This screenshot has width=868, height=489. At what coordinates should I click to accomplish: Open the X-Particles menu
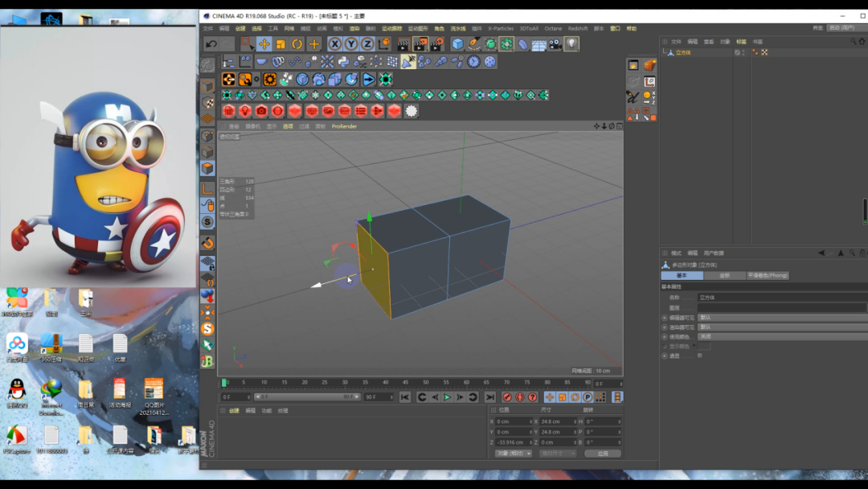pyautogui.click(x=501, y=28)
